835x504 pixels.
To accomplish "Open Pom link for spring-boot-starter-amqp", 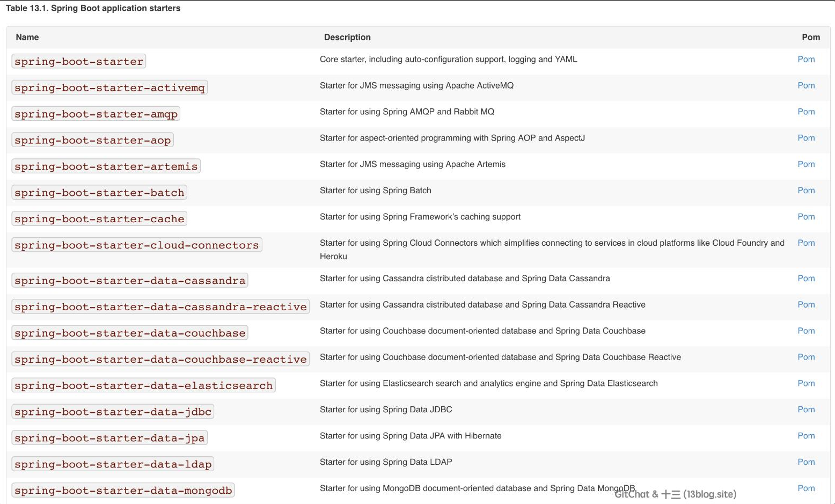I will click(x=806, y=112).
